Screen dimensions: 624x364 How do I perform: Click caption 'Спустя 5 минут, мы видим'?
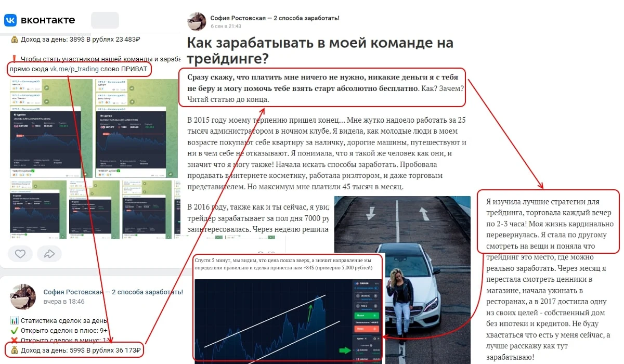pos(283,264)
